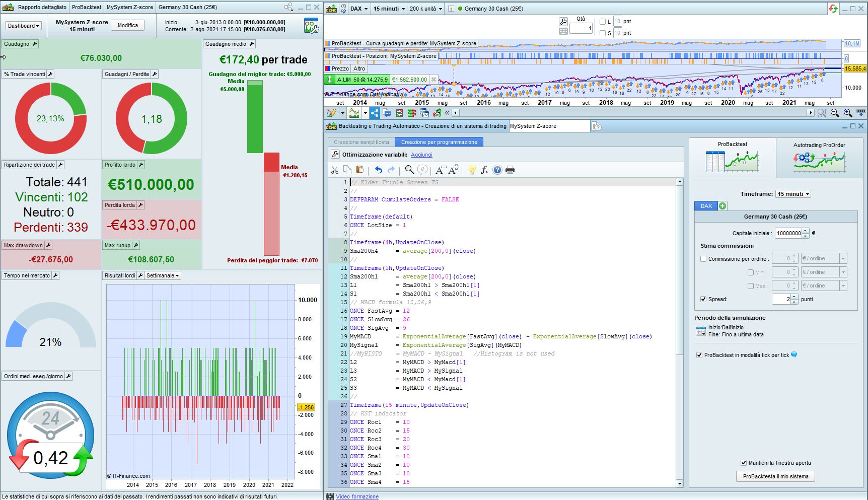Enable the Commissione per ordine checkbox

coord(703,259)
